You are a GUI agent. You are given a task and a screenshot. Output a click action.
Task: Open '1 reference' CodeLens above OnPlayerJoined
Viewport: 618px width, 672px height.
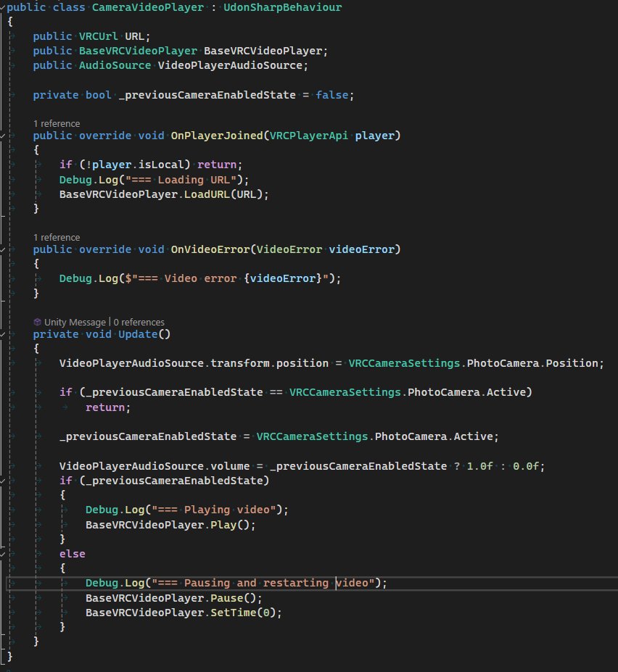57,123
